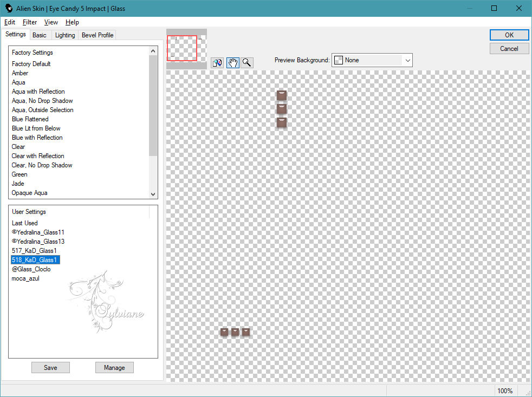This screenshot has width=532, height=397.
Task: Select Blue Lit from Below preset
Action: (x=36, y=128)
